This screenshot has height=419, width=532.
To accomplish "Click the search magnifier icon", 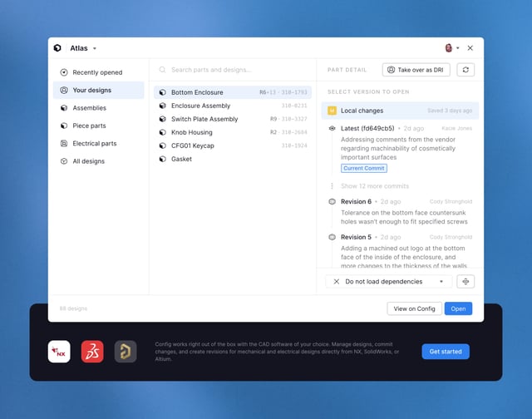I will click(163, 70).
